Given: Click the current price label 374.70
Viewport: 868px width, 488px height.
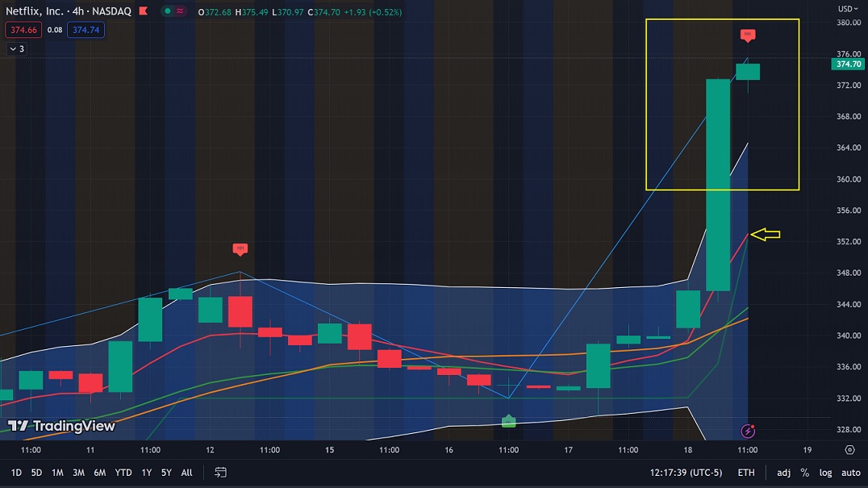Looking at the screenshot, I should click(848, 65).
